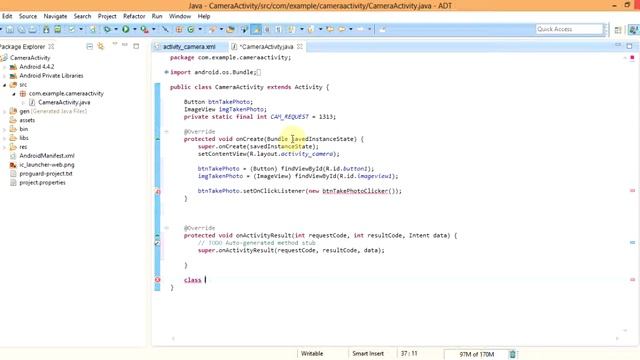Open the Run button dropdown arrow
This screenshot has height=360, width=640.
click(135, 29)
